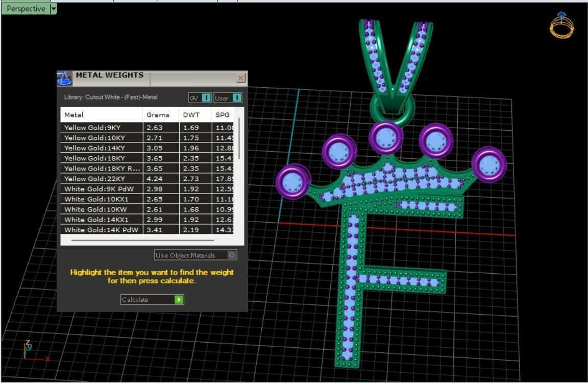Select the Yellow Gold:9KY row
The height and width of the screenshot is (383, 588).
coord(147,128)
